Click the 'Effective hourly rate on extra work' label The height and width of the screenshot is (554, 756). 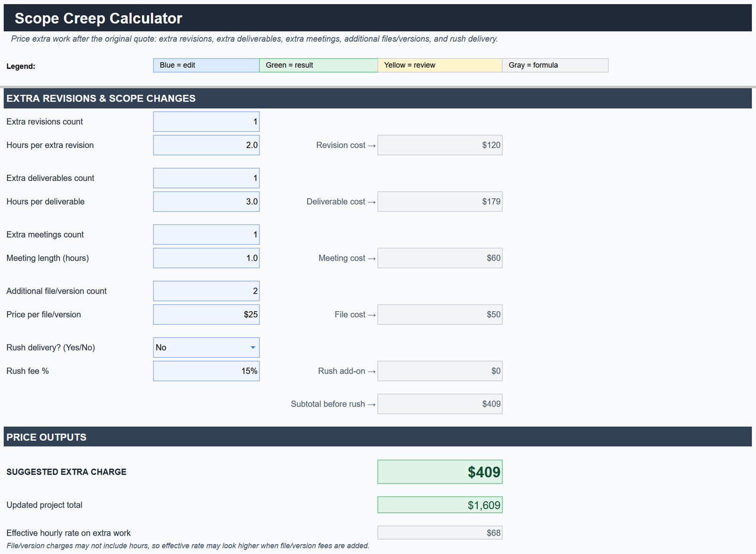pyautogui.click(x=69, y=533)
